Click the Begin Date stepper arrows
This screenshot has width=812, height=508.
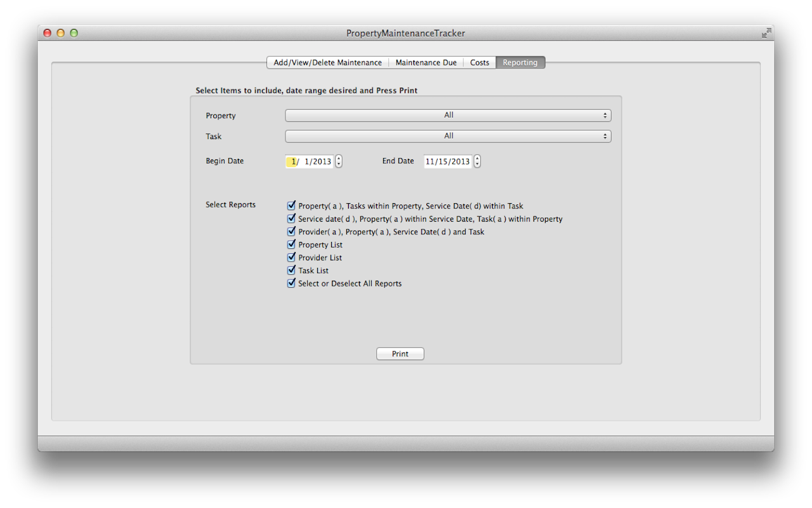coord(339,161)
